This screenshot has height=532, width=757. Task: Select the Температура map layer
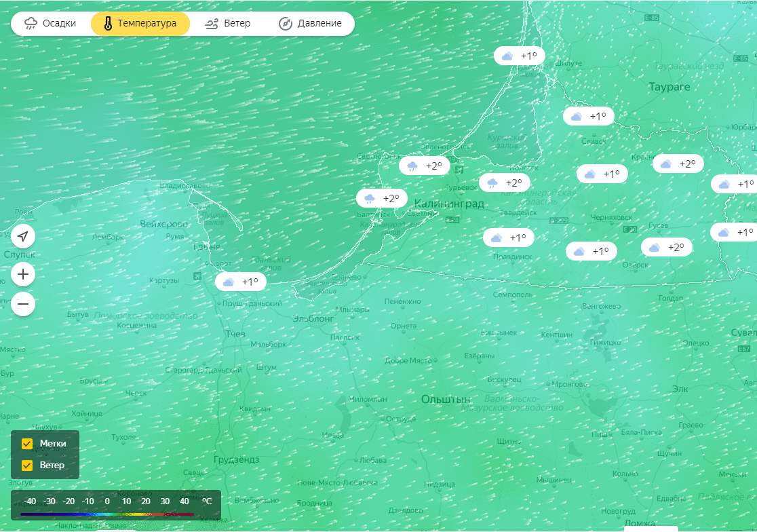click(140, 23)
